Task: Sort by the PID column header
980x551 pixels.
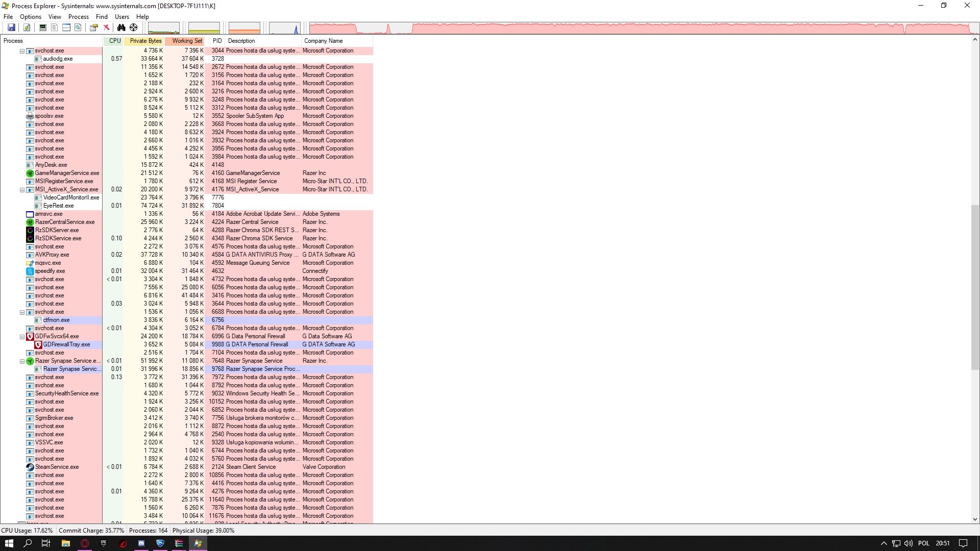Action: 215,41
